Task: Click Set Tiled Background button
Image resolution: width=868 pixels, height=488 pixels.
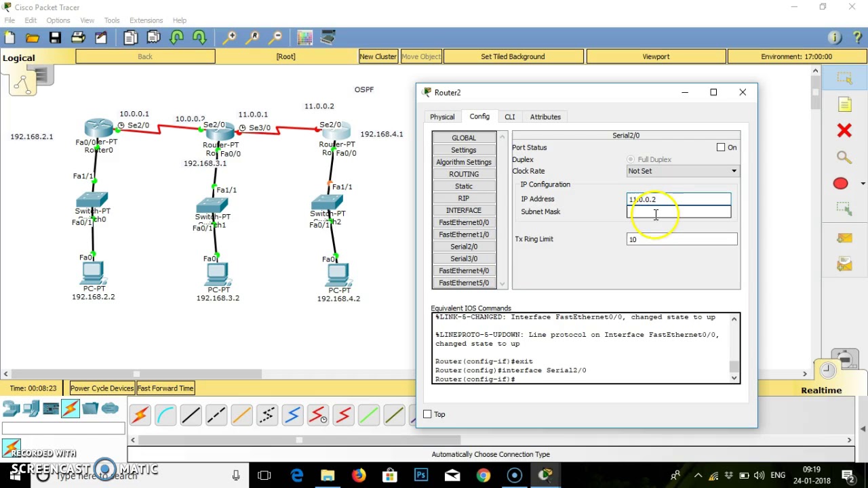Action: (513, 56)
